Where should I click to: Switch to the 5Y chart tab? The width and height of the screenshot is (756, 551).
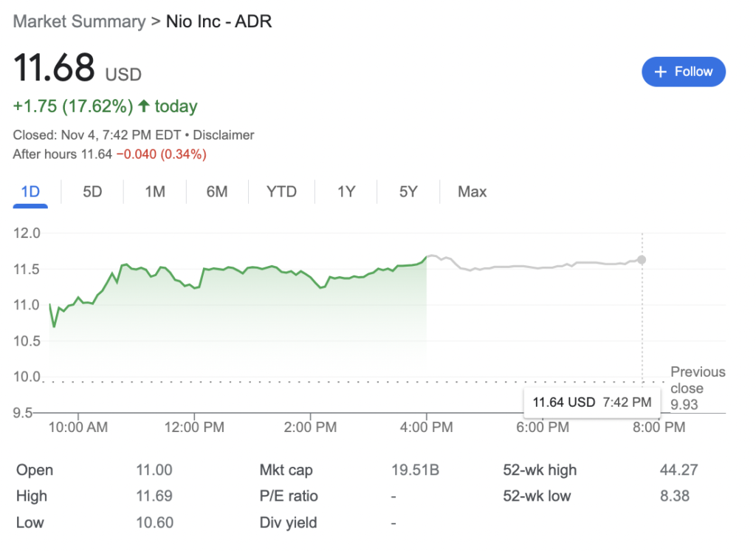tap(408, 192)
